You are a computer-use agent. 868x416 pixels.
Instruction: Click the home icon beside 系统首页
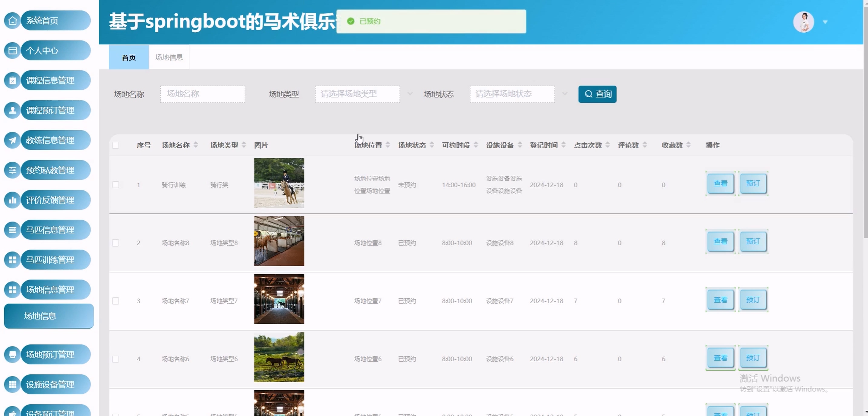(x=12, y=21)
